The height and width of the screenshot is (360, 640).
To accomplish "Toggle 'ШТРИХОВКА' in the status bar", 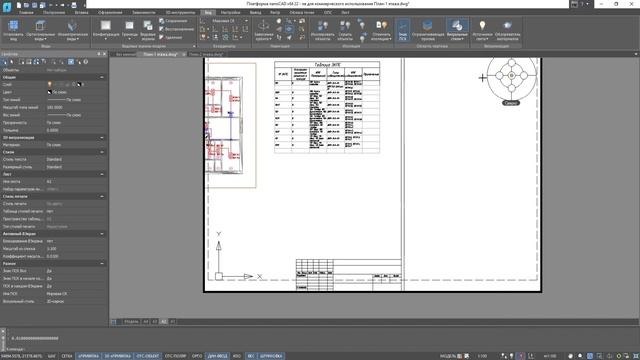I will coord(271,356).
